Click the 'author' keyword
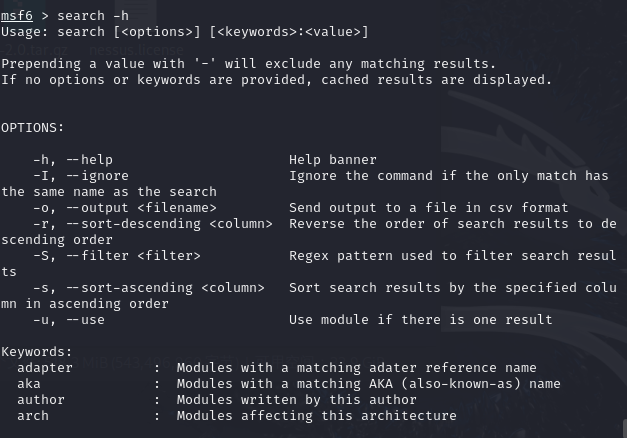The image size is (627, 438). point(41,400)
